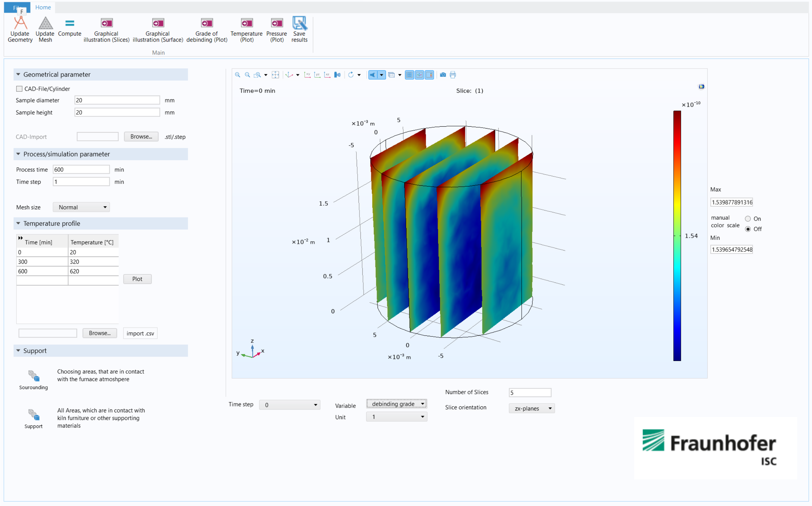Open the transparency dropdown arrow
This screenshot has width=812, height=506.
399,75
